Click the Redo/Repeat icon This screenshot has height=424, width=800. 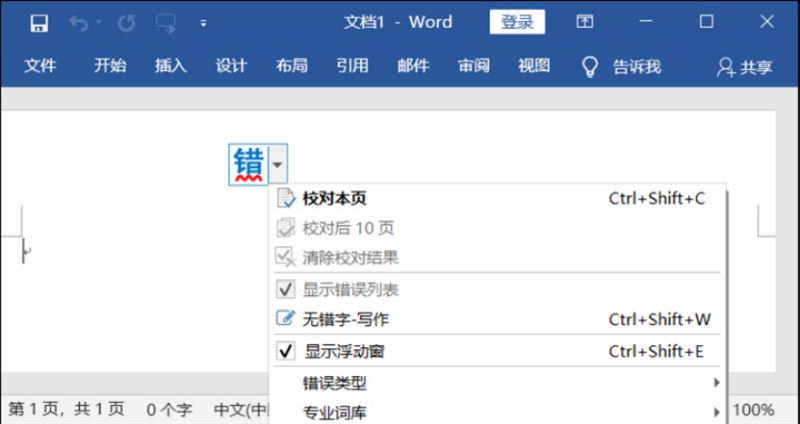point(126,23)
